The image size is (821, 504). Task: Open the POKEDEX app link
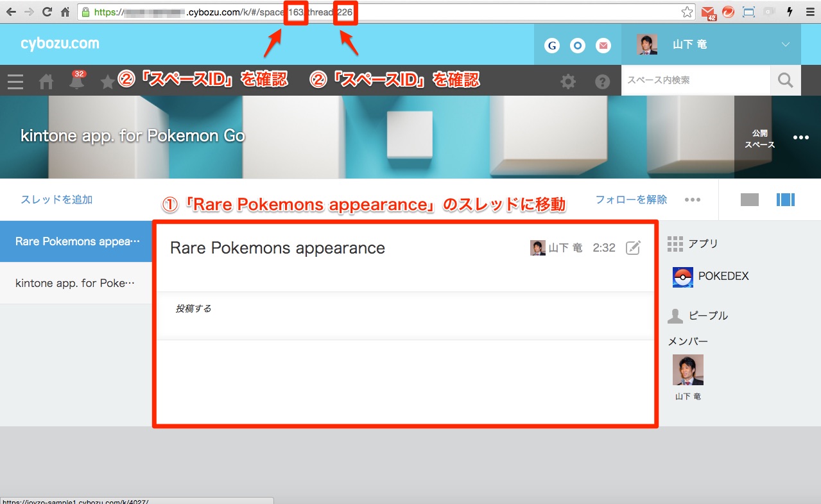click(723, 277)
